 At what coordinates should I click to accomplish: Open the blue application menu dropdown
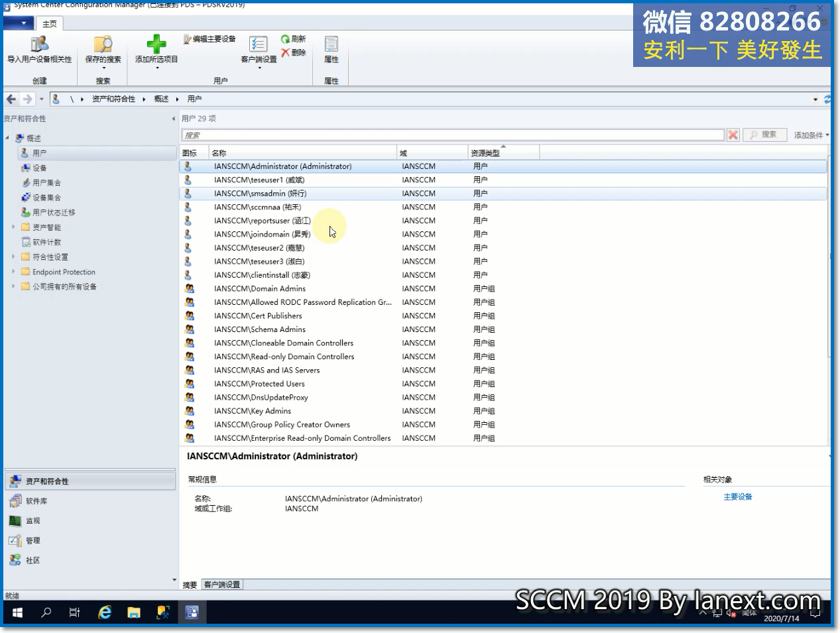click(x=18, y=23)
